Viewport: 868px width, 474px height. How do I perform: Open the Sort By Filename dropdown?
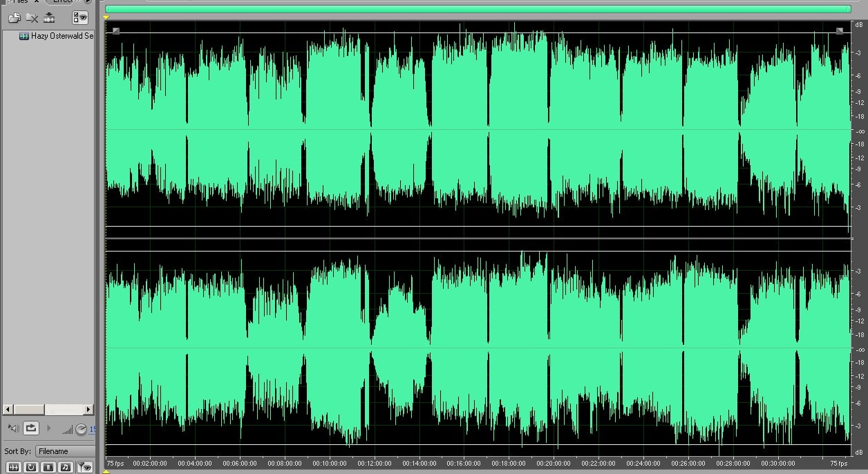tap(64, 451)
